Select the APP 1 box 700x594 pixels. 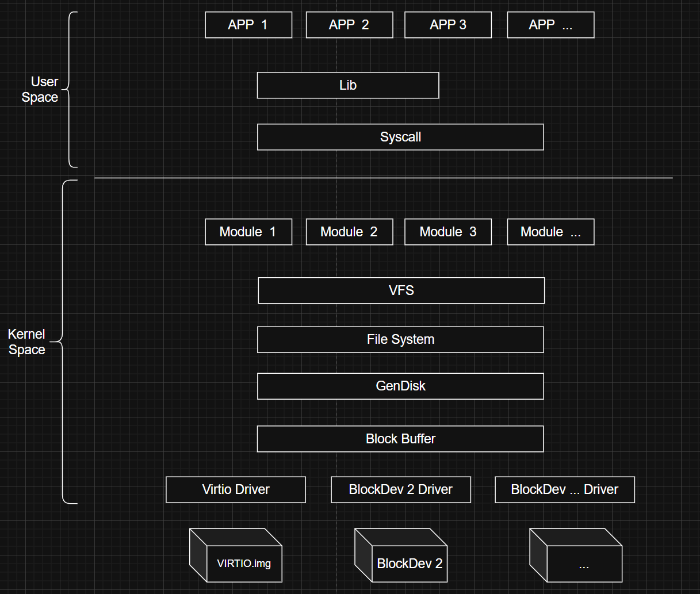[248, 25]
